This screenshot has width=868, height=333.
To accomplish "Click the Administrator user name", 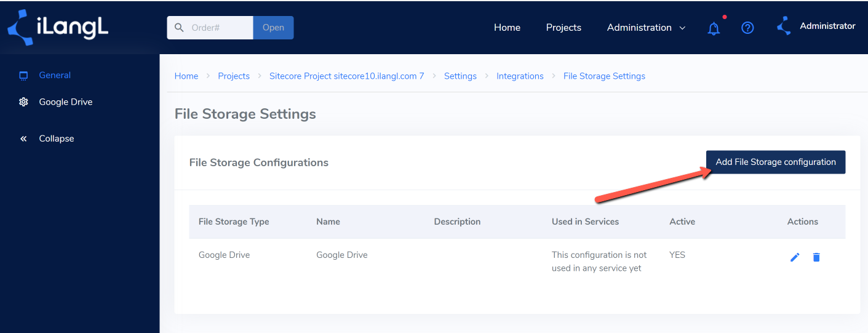I will (x=827, y=26).
